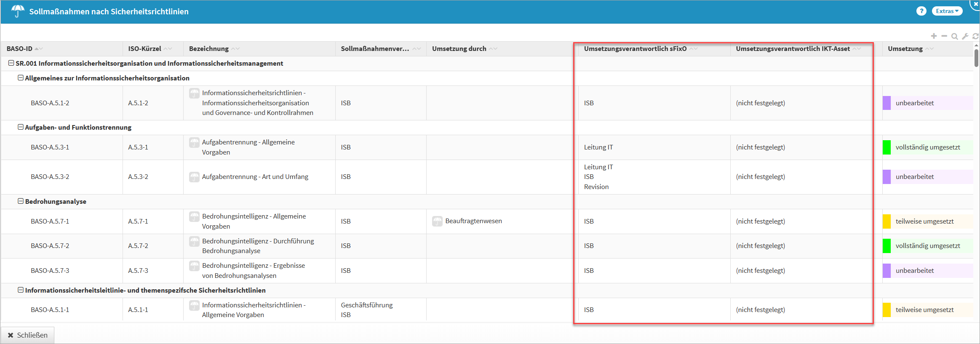Image resolution: width=980 pixels, height=344 pixels.
Task: Open table search with the magnifier icon
Action: tap(955, 37)
